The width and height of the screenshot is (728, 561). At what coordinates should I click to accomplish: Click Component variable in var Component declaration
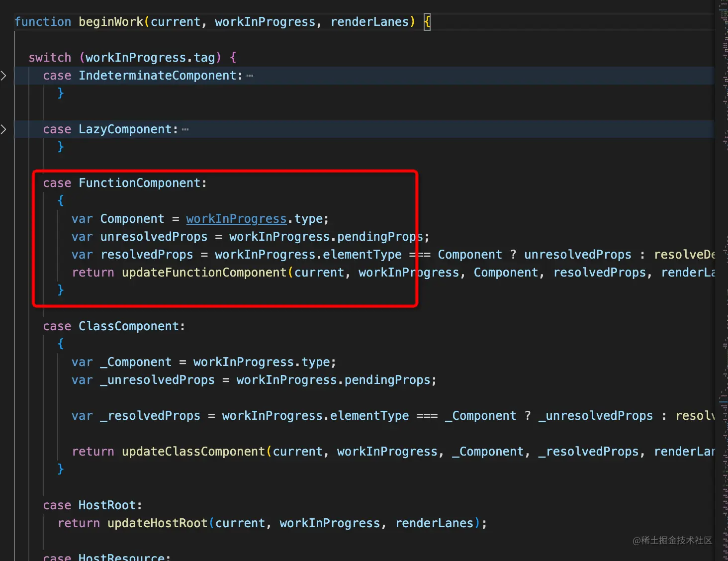tap(132, 219)
